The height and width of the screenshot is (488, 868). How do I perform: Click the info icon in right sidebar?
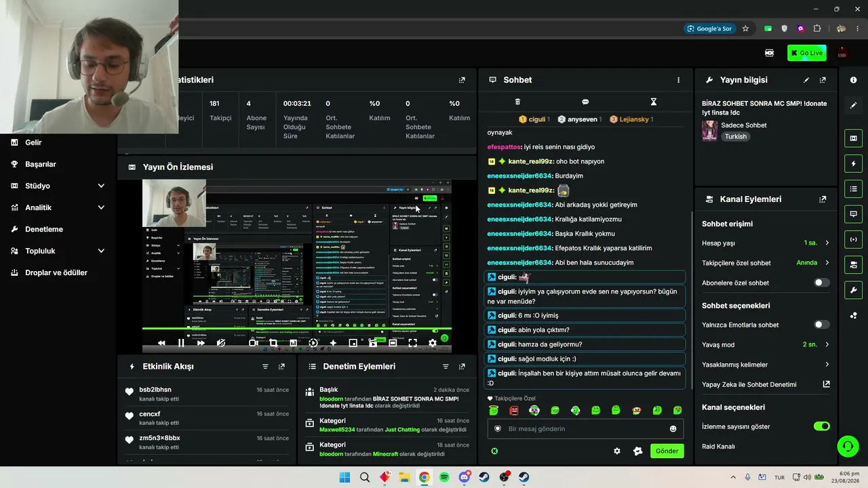pos(853,80)
